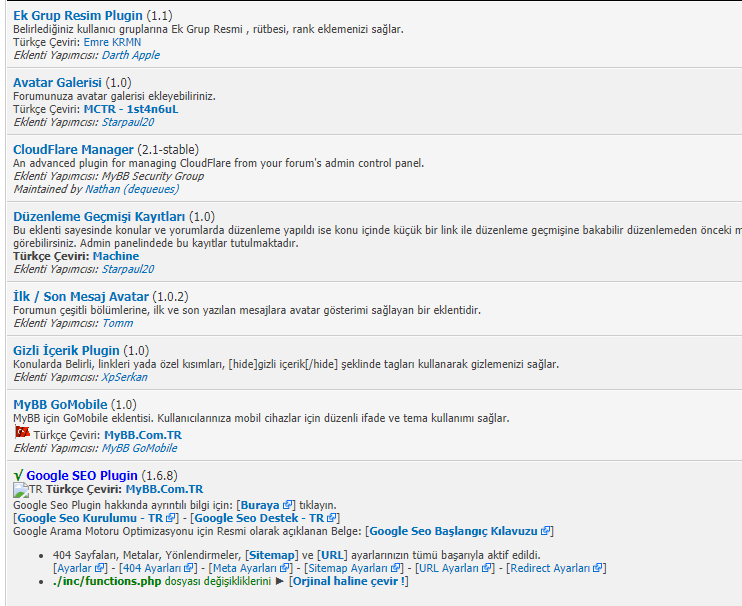Open Google Seo Başlangıç Kılavuzu link
The image size is (742, 606).
pos(453,532)
